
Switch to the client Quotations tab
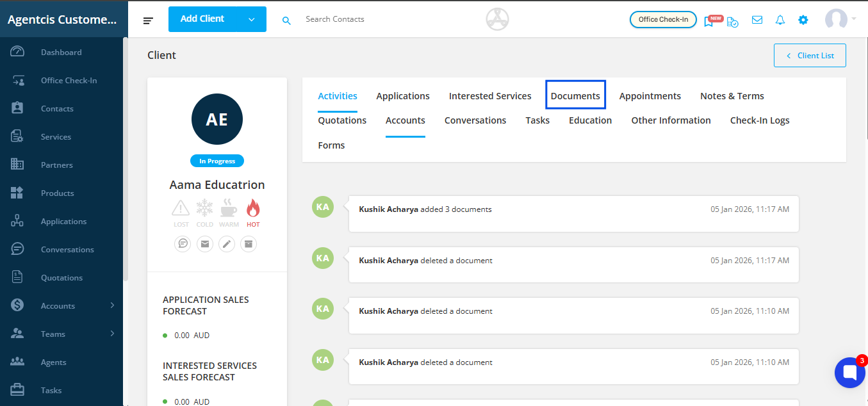coord(342,120)
